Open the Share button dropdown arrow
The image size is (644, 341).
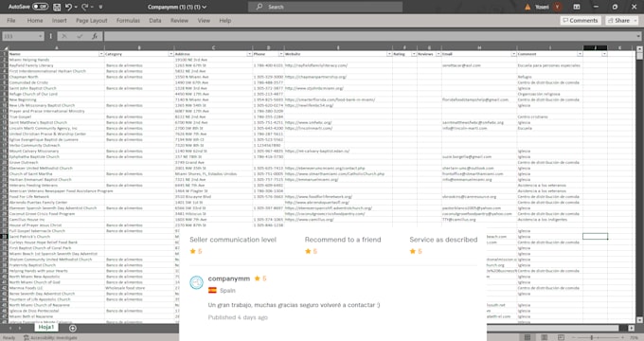click(x=635, y=20)
